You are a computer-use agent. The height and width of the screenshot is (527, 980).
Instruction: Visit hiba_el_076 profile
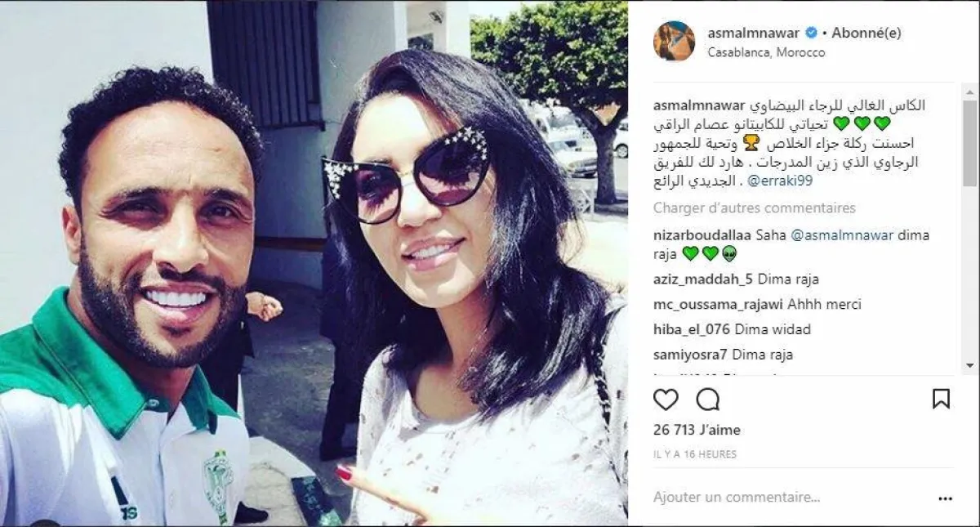693,330
